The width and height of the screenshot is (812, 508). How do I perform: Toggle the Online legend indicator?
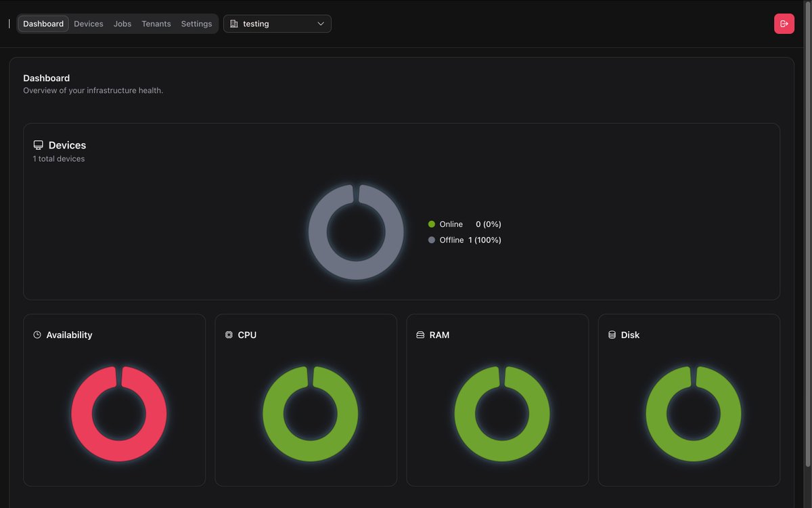pos(431,224)
